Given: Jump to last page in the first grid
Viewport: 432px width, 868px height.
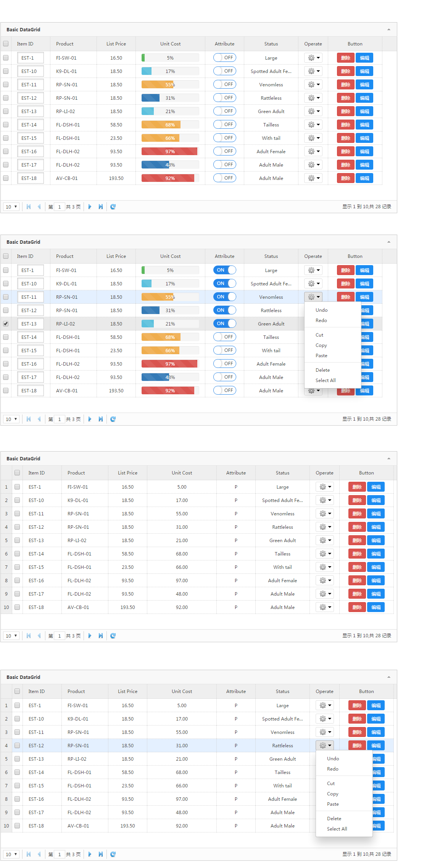Looking at the screenshot, I should point(100,207).
